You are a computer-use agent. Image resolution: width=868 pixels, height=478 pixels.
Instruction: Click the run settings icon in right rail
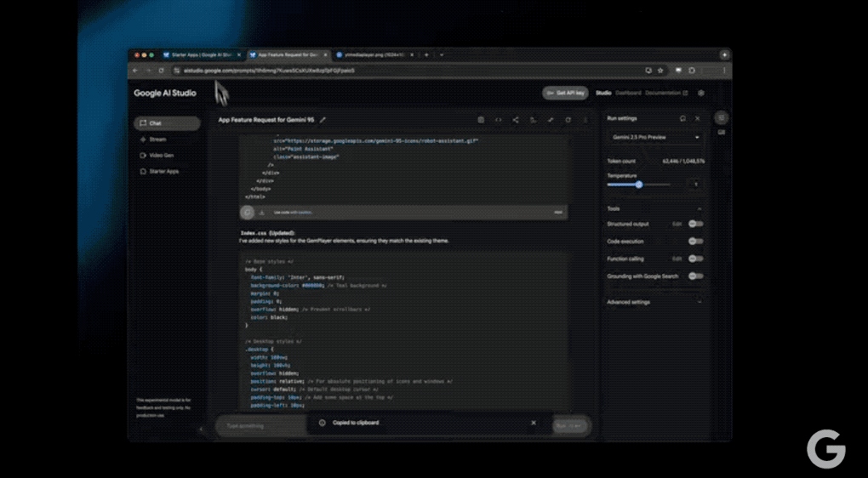point(721,117)
